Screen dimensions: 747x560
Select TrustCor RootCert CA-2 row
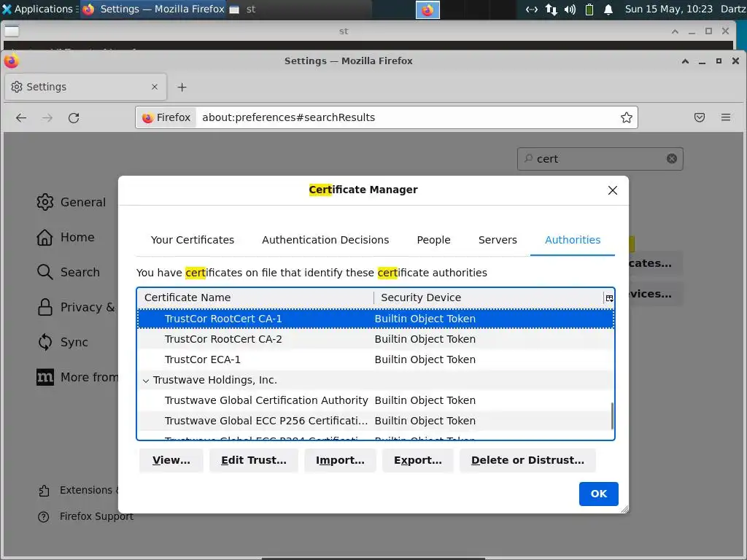pos(376,339)
